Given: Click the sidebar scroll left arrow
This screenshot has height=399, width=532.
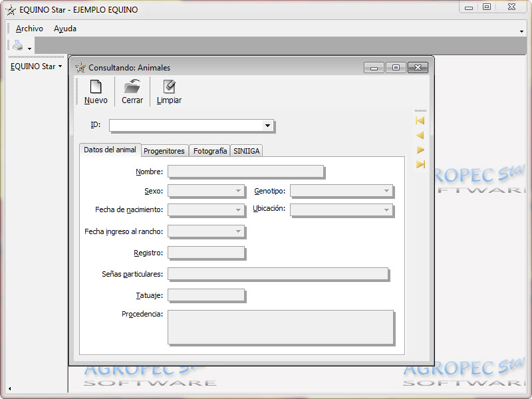Looking at the screenshot, I should point(10,389).
